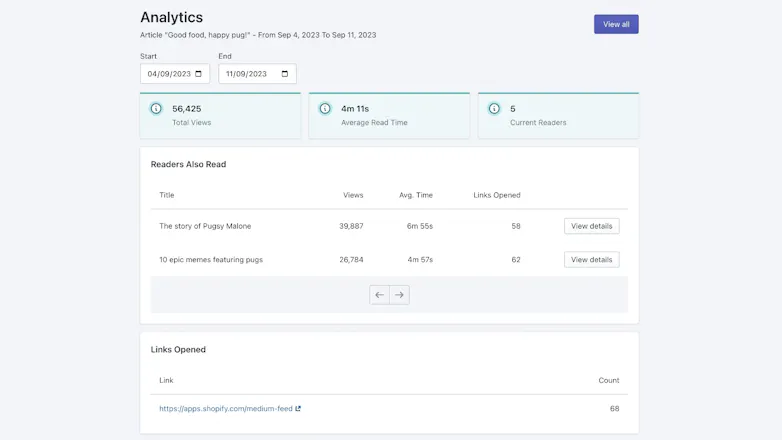Click the End date field 11/09/2023
Screen dimensions: 782x440
pyautogui.click(x=257, y=74)
